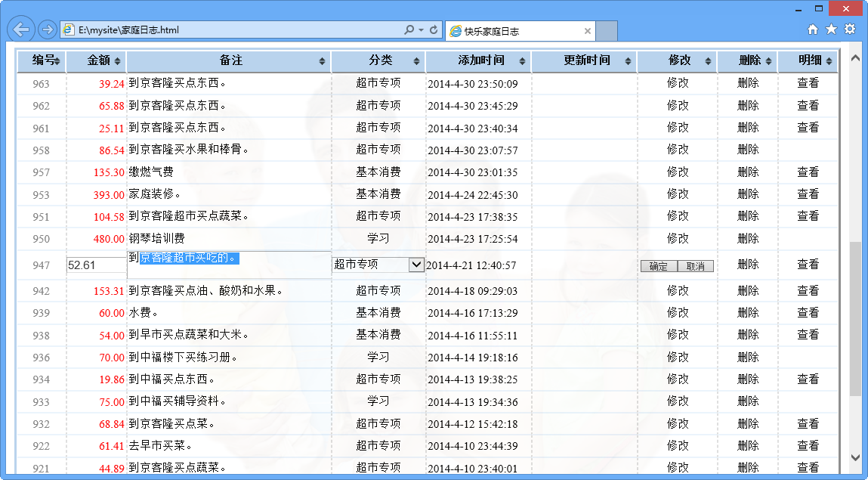The height and width of the screenshot is (480, 868).
Task: Go forward with the browser forward arrow
Action: [47, 29]
